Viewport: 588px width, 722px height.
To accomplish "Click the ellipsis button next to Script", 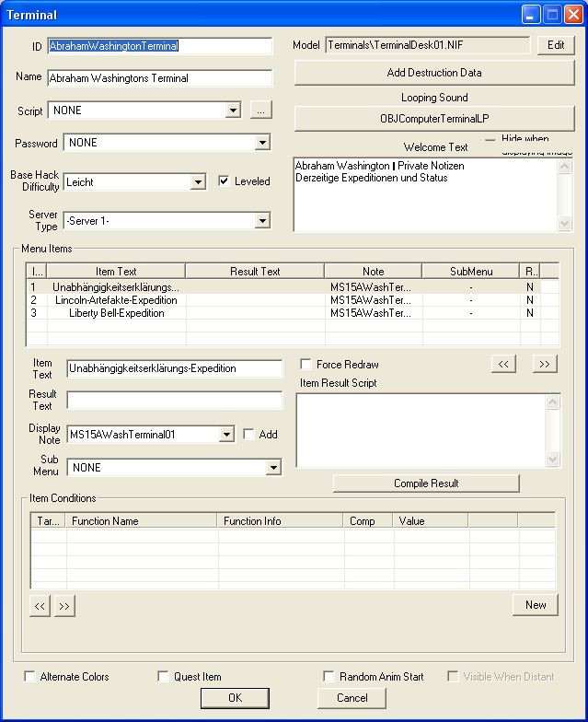I will click(x=261, y=111).
